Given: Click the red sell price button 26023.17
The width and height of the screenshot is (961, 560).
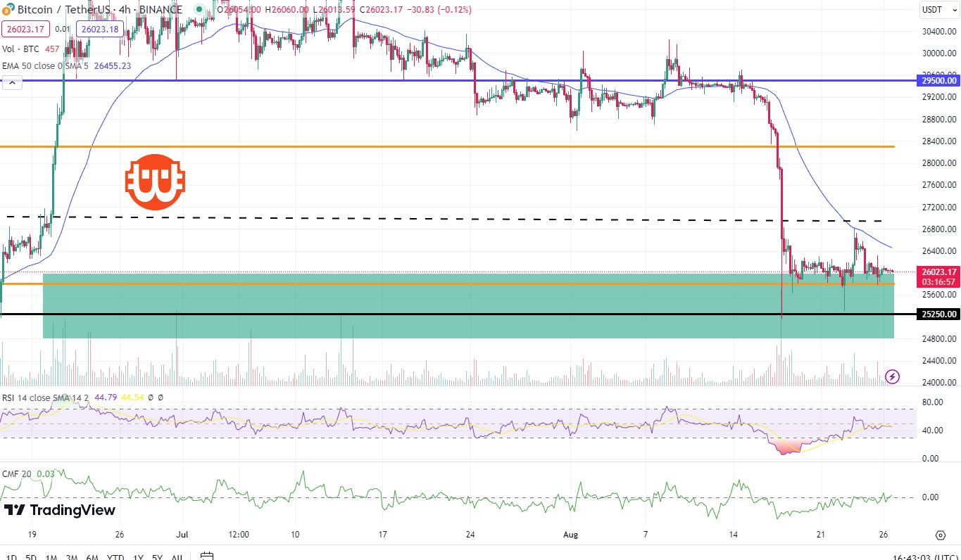Looking at the screenshot, I should coord(26,30).
